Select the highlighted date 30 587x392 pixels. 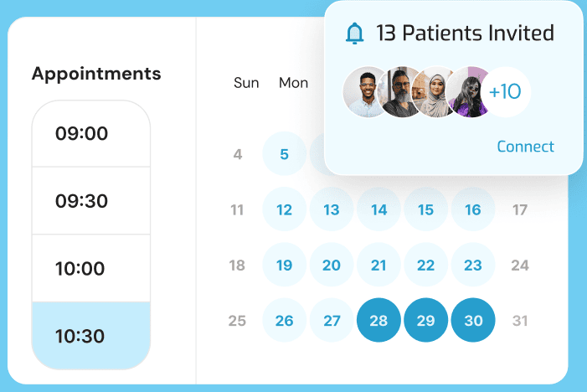coord(473,321)
